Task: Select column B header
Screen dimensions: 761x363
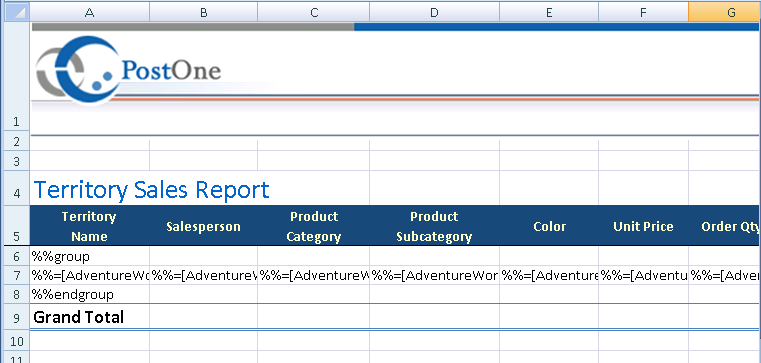Action: pos(203,12)
